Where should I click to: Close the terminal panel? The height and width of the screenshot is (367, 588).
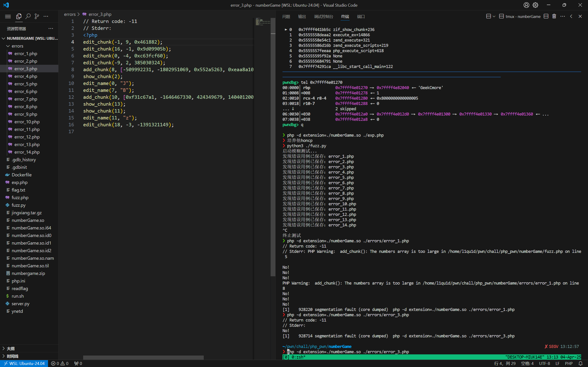(580, 16)
